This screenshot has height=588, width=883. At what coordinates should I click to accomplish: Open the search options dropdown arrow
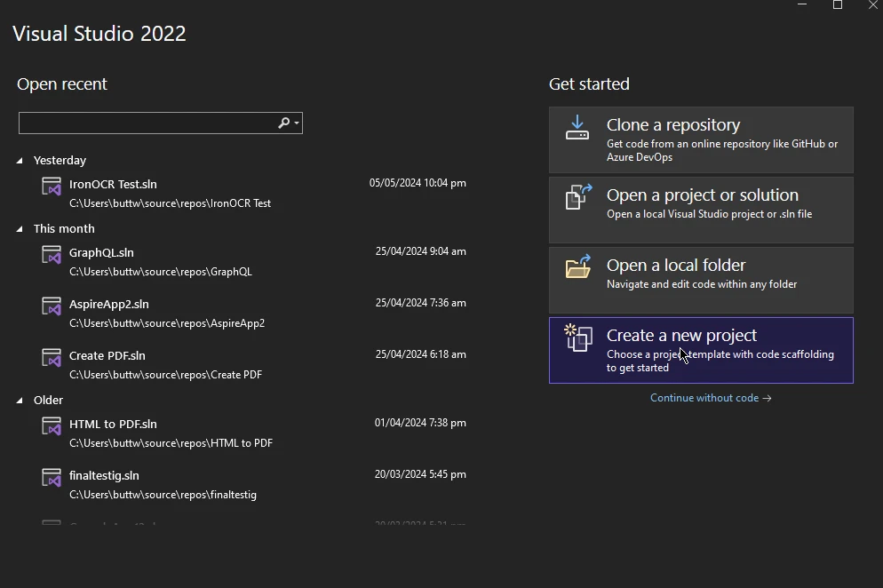click(x=297, y=123)
